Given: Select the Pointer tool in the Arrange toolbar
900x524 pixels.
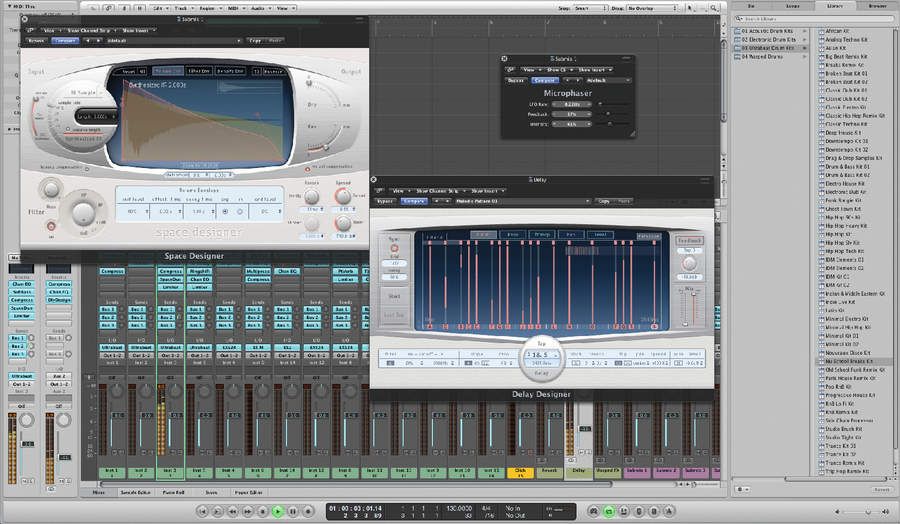Looking at the screenshot, I should click(x=690, y=9).
